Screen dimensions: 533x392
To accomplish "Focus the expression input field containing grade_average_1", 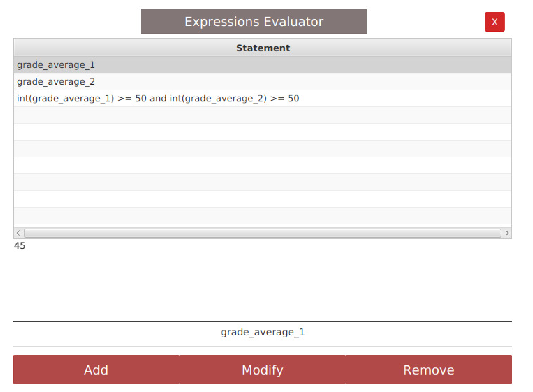I will click(x=262, y=332).
